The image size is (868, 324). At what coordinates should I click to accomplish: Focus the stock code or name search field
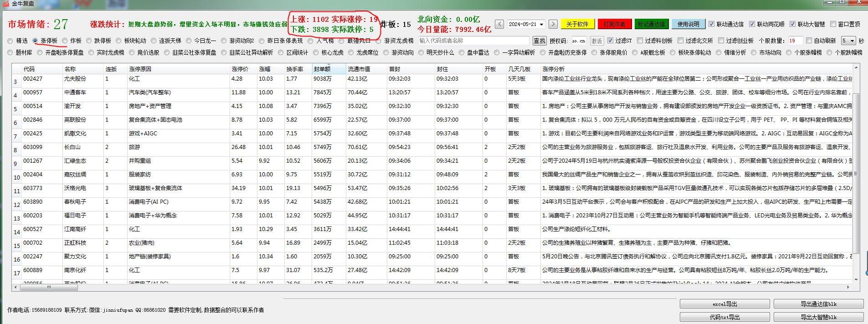(x=474, y=41)
